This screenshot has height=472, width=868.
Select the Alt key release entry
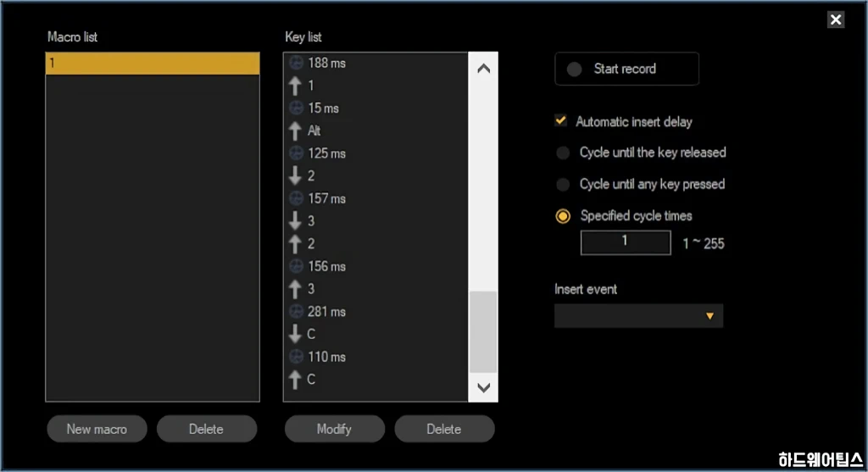376,130
